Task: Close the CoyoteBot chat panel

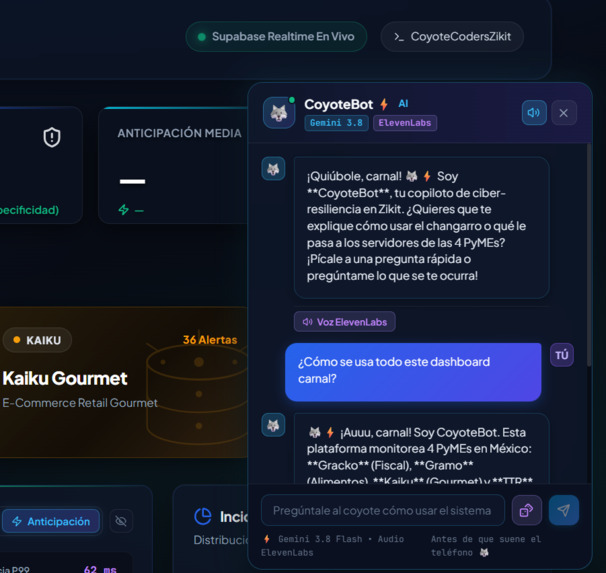Action: point(564,113)
